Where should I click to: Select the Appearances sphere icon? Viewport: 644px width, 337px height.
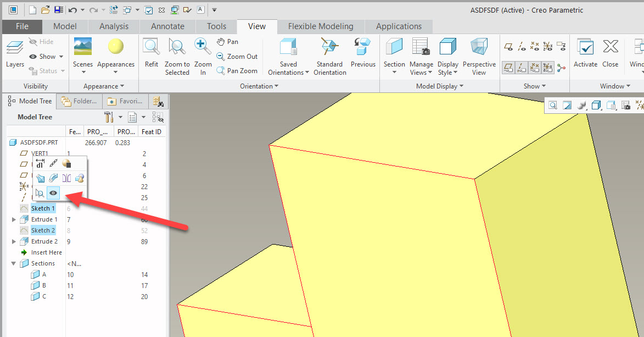coord(115,48)
